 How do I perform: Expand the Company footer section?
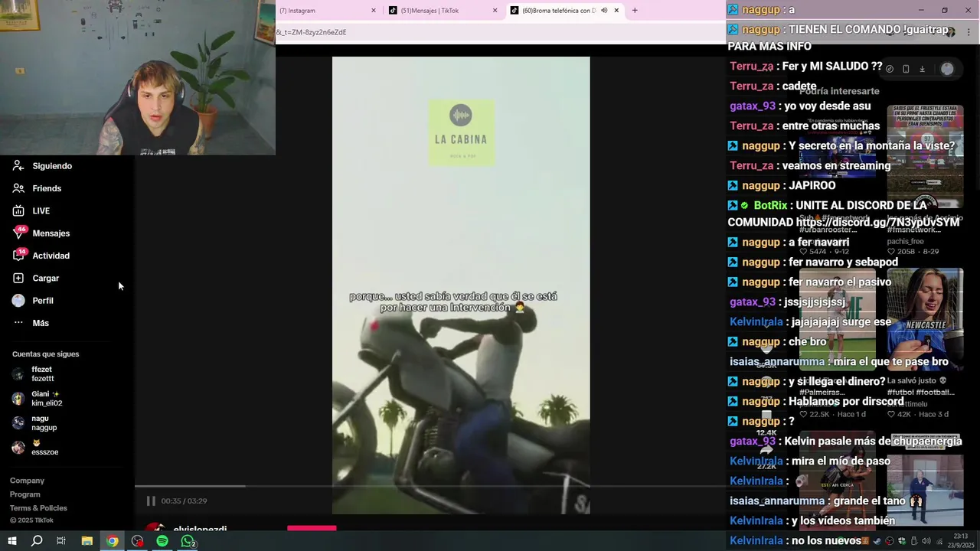coord(27,481)
